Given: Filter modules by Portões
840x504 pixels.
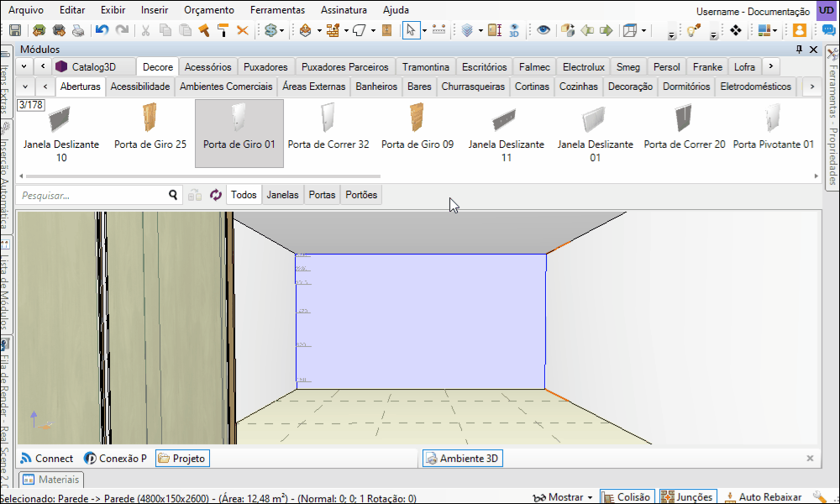Looking at the screenshot, I should click(361, 195).
